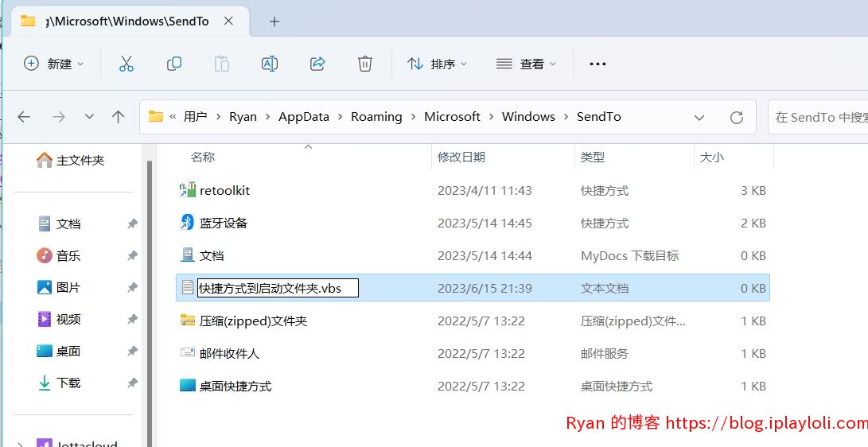
Task: Click the 快捷方式到启动文件夹.vbs rename field
Action: (x=278, y=288)
